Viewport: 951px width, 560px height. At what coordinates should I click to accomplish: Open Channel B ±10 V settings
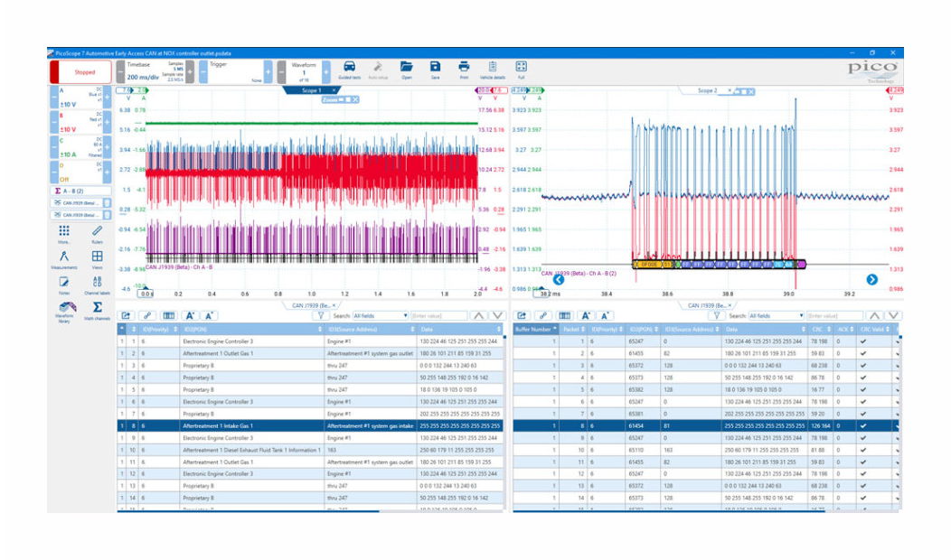(x=80, y=123)
